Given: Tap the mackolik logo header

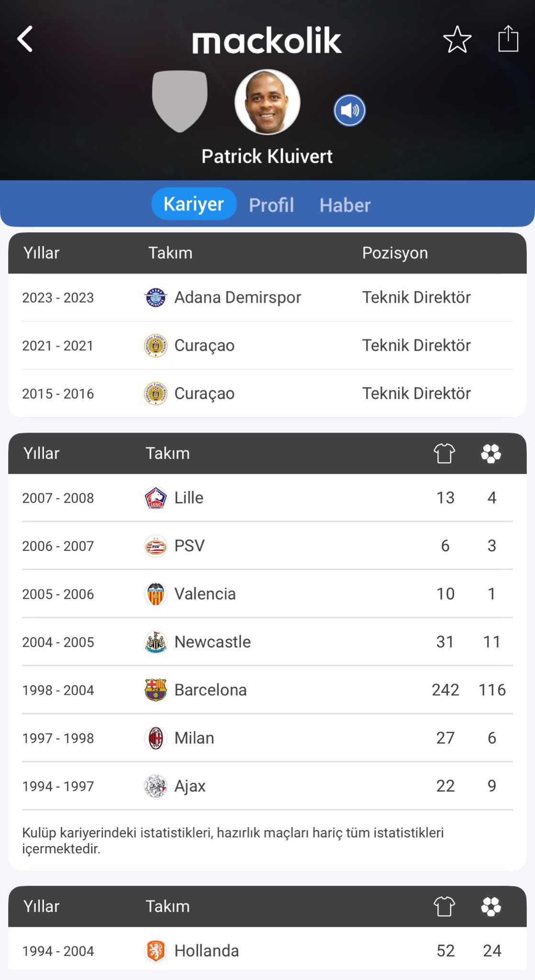Looking at the screenshot, I should 267,41.
